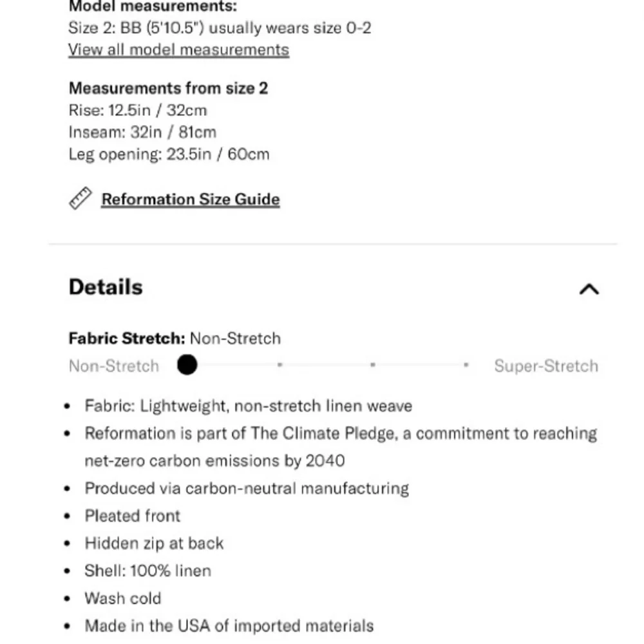Click the Shell 100% linen bullet
The image size is (644, 644).
[x=148, y=571]
